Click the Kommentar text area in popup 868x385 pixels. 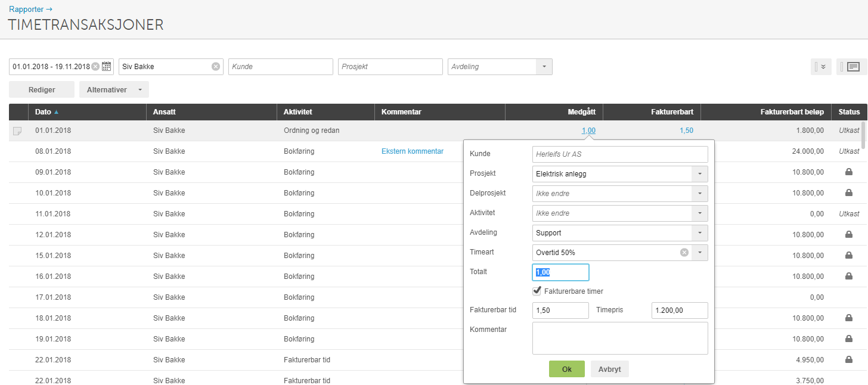click(x=620, y=339)
